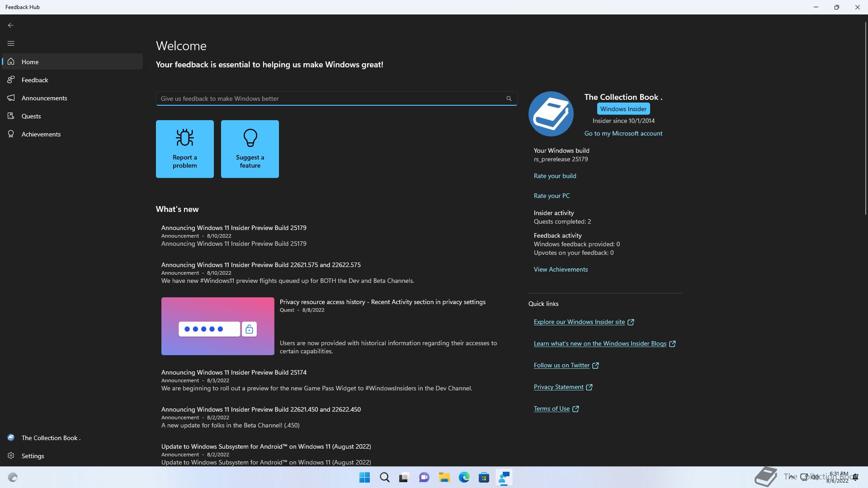Screen dimensions: 868x488
Task: Click the Announcements megaphone icon
Action: point(11,98)
